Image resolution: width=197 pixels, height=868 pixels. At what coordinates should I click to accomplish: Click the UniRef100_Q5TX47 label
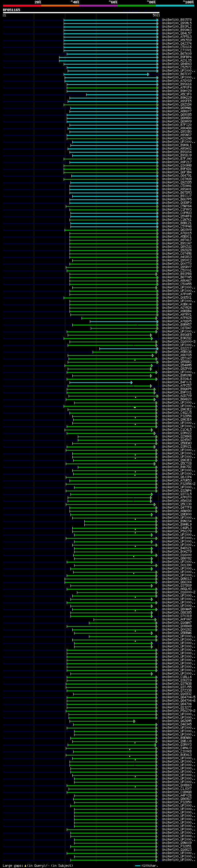pos(177,358)
